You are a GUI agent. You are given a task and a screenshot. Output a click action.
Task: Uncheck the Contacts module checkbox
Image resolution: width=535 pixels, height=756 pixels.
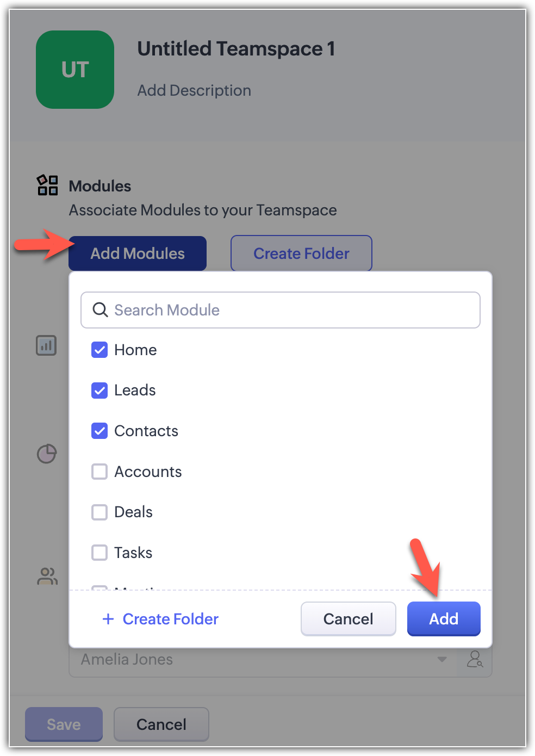tap(99, 431)
